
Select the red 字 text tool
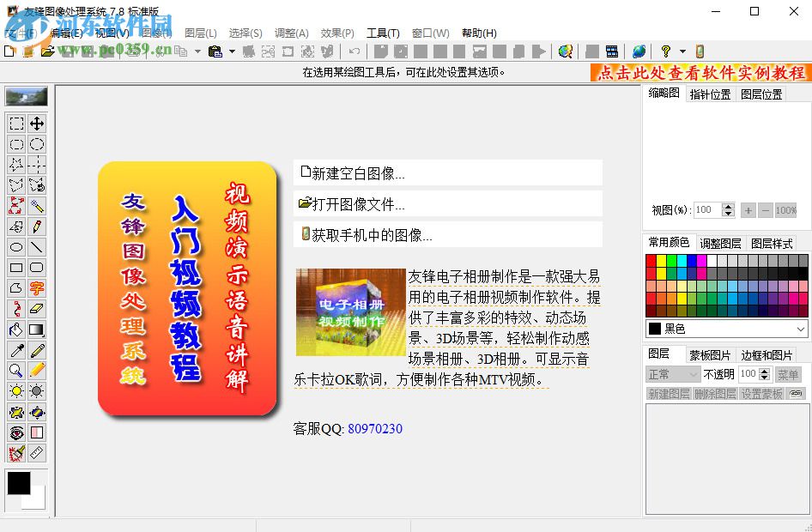tap(35, 288)
